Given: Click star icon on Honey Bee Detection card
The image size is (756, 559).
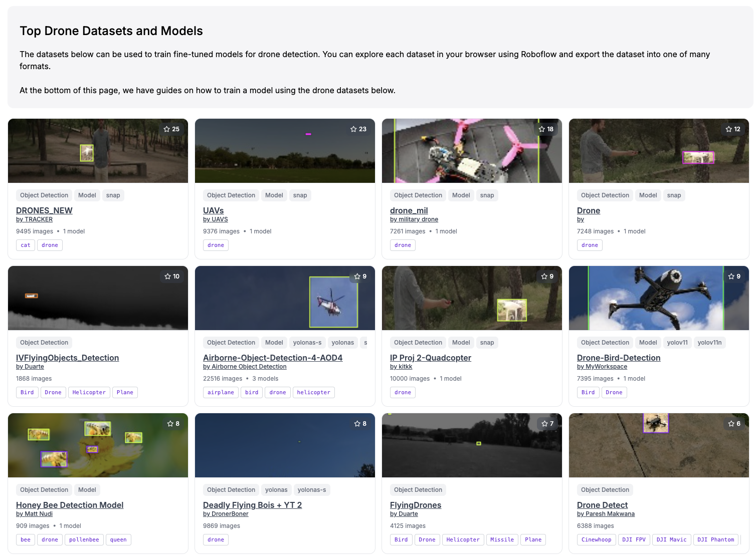Looking at the screenshot, I should [x=170, y=424].
